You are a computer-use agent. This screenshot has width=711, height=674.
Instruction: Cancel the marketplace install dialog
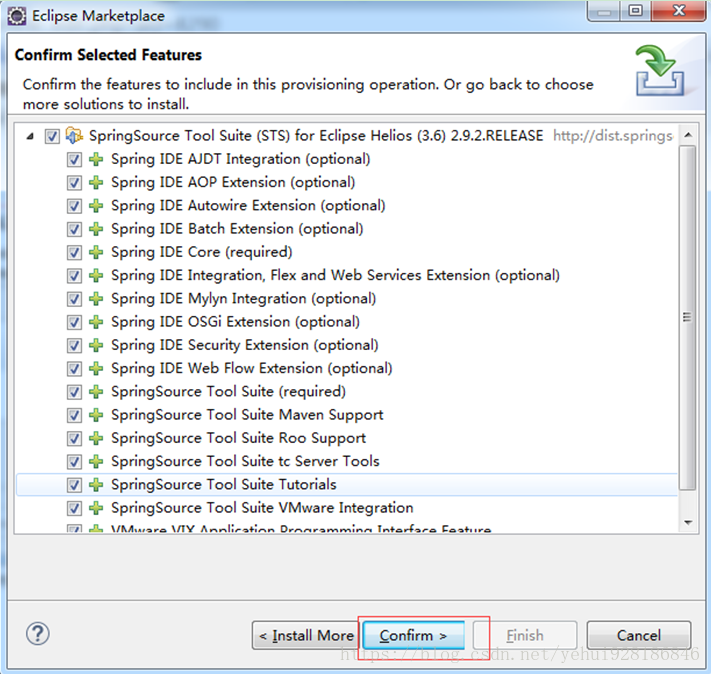tap(638, 635)
